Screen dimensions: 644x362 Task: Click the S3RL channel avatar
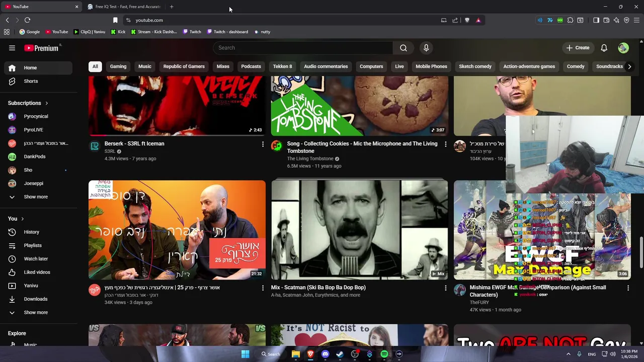click(95, 146)
